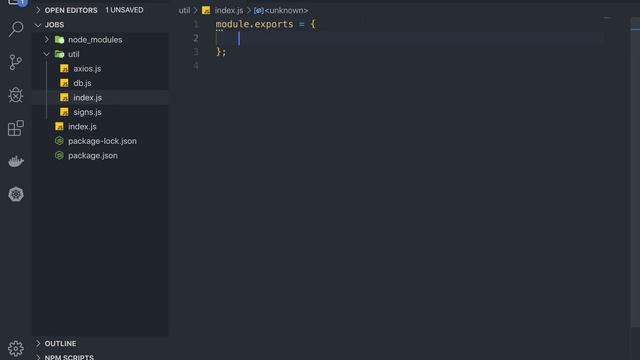640x360 pixels.
Task: Click the <unknown> breadcrumb symbol
Action: coord(287,10)
